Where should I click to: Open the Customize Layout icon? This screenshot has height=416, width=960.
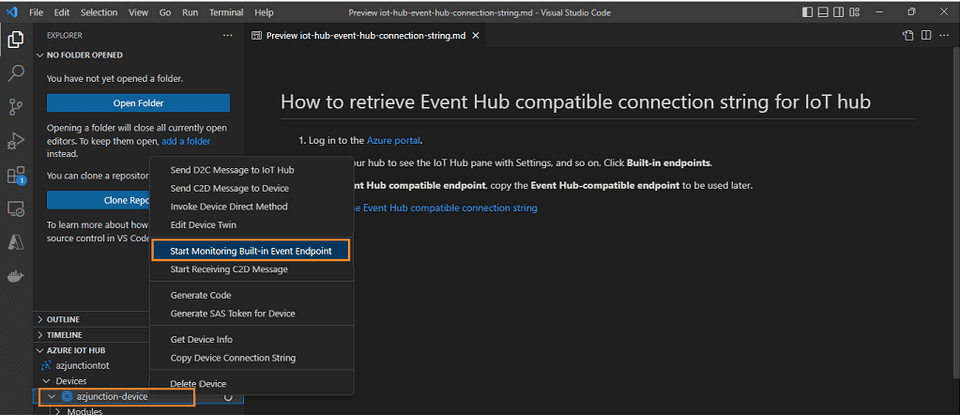click(855, 12)
